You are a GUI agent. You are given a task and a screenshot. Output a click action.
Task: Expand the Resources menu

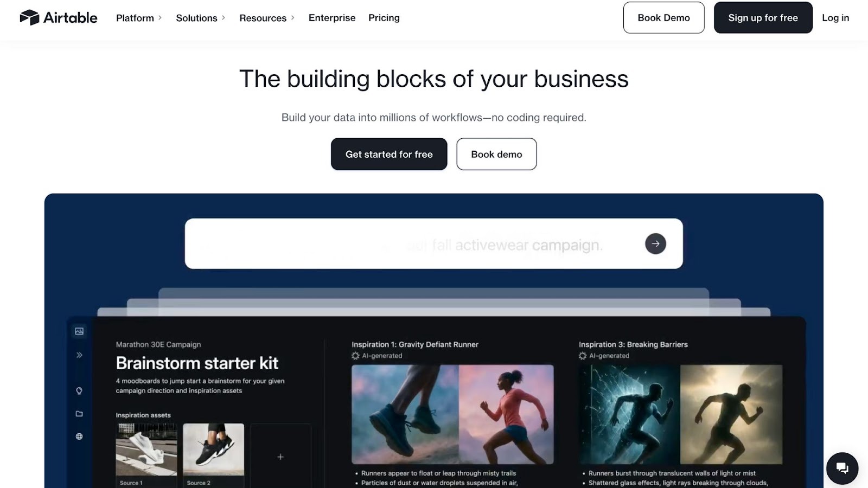click(x=267, y=18)
